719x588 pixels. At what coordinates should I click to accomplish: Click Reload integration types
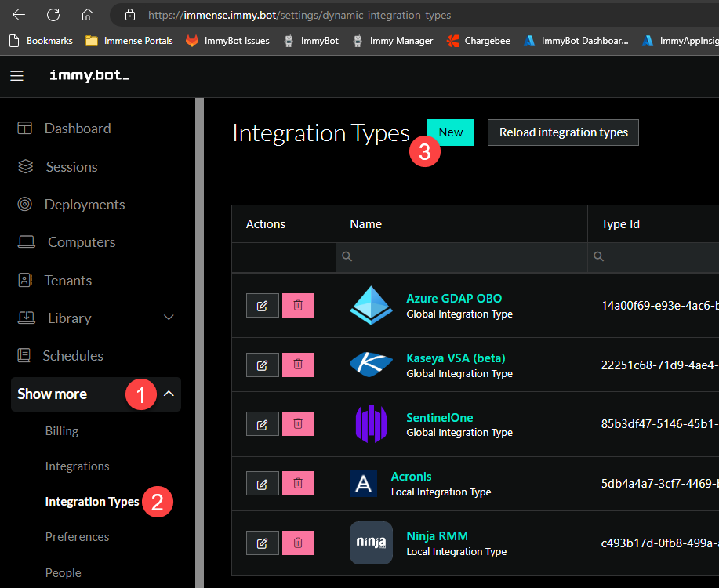[562, 132]
